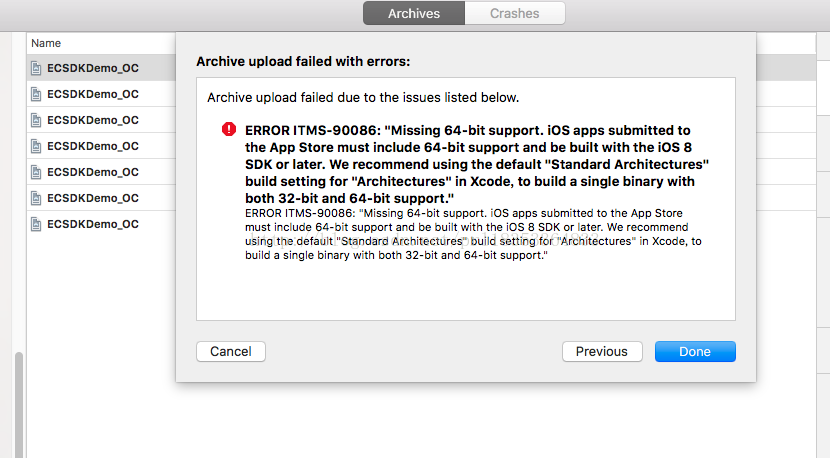This screenshot has width=830, height=458.
Task: Click the left sidebar scrollbar
Action: (19, 403)
